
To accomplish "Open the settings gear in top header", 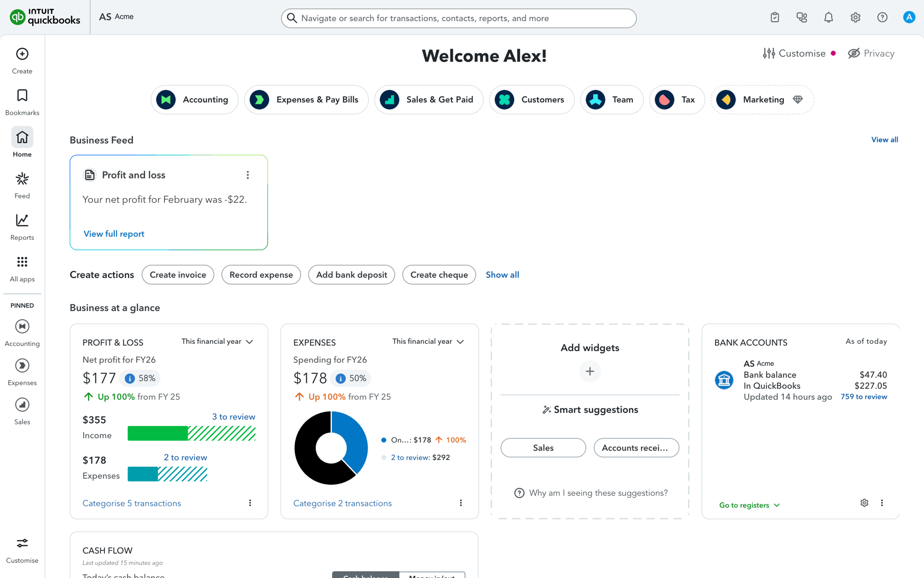I will coord(856,17).
